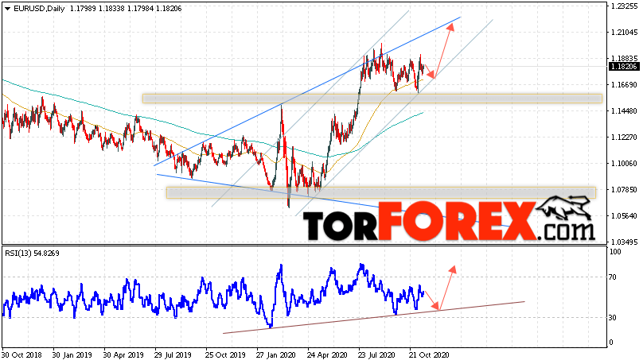Select the RSI 100 level label

(x=615, y=252)
